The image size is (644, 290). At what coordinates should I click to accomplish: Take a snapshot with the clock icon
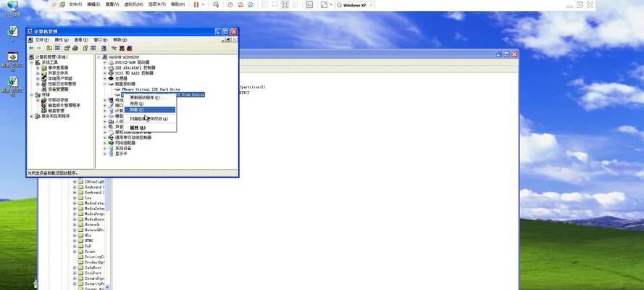coord(230,4)
